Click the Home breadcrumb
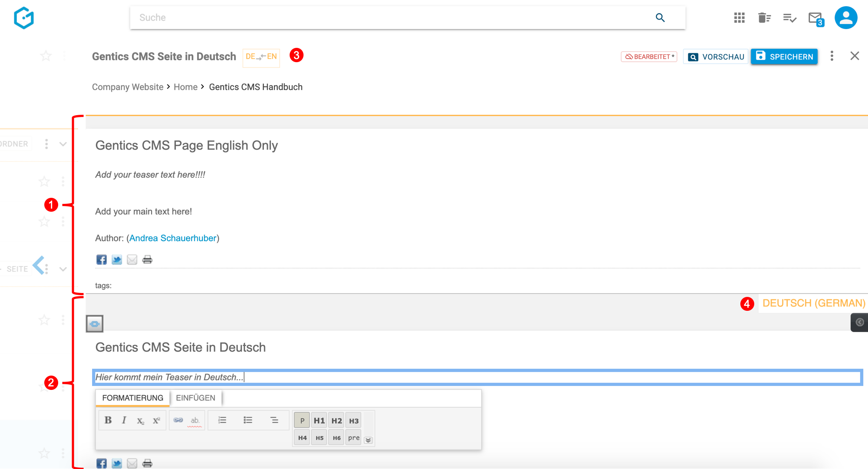This screenshot has width=868, height=469. (x=185, y=87)
